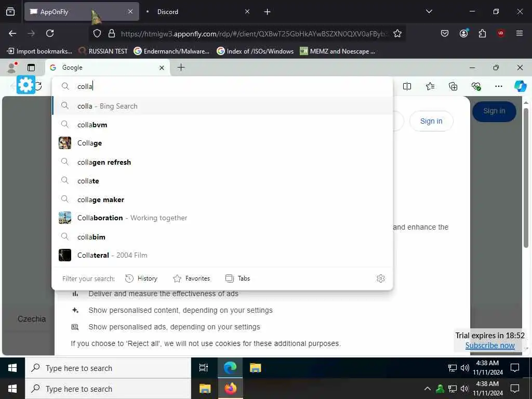532x399 pixels.
Task: Open Edge profile icon
Action: 12,68
